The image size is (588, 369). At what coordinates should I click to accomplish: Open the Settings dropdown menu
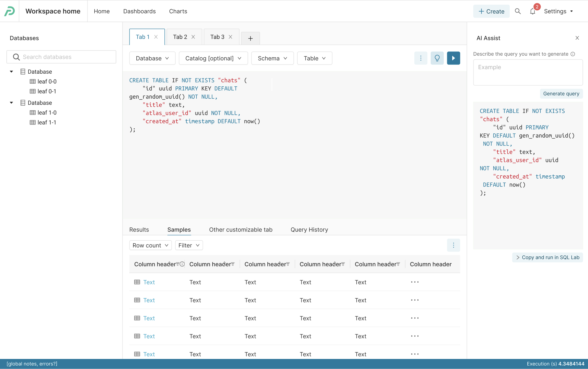(558, 11)
